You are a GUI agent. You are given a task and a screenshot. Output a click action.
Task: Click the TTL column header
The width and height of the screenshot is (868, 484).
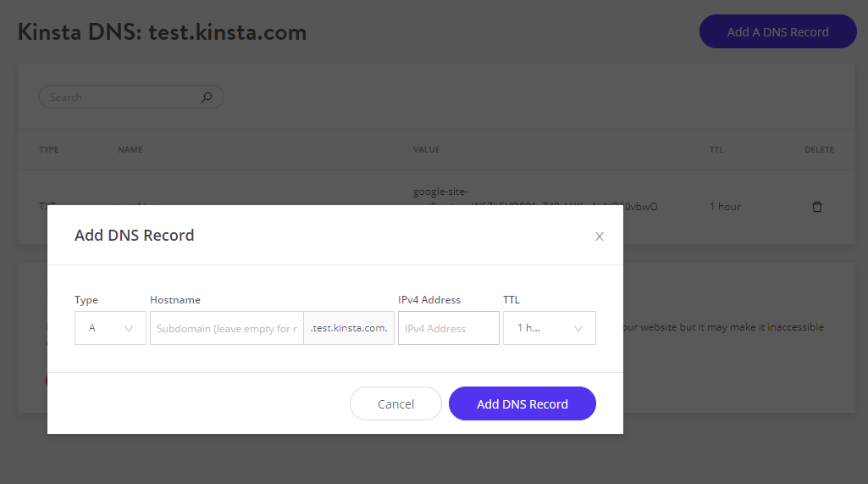[x=716, y=150]
